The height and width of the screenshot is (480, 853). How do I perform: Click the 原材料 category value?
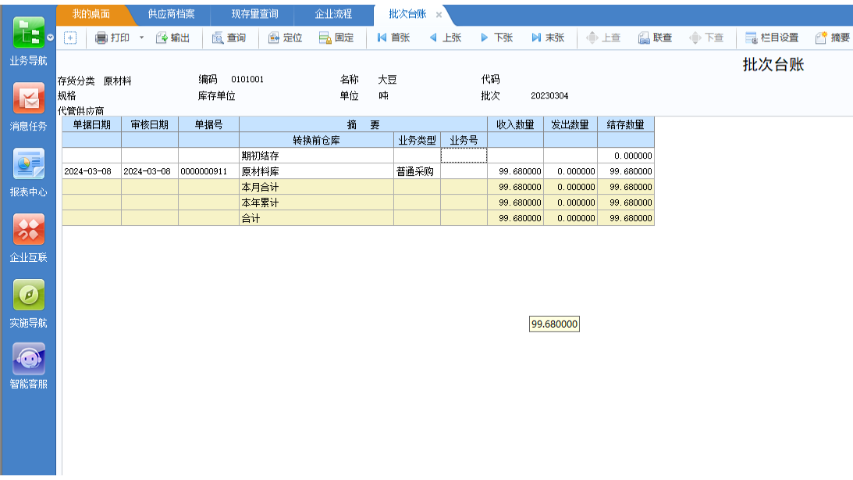118,81
